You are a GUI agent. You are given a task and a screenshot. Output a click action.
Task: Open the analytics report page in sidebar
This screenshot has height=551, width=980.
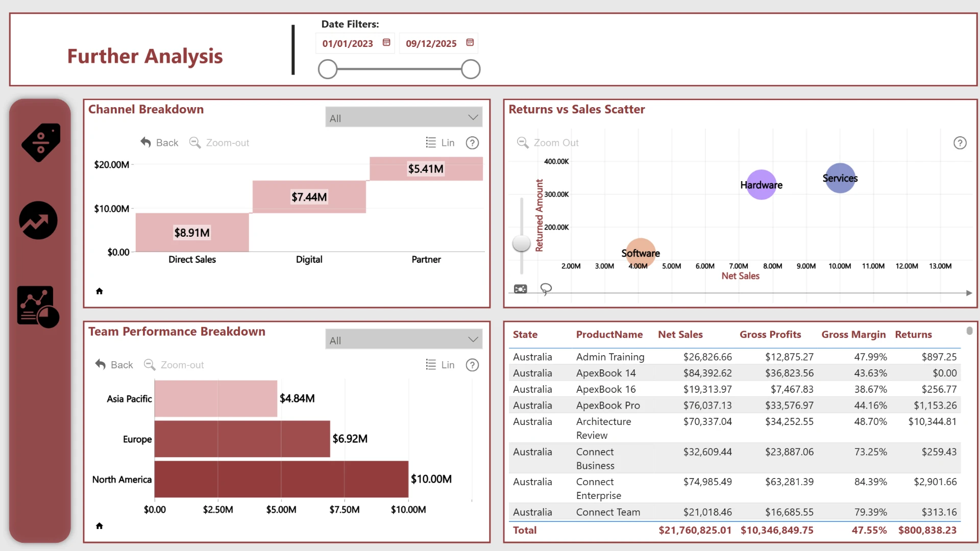(x=38, y=307)
